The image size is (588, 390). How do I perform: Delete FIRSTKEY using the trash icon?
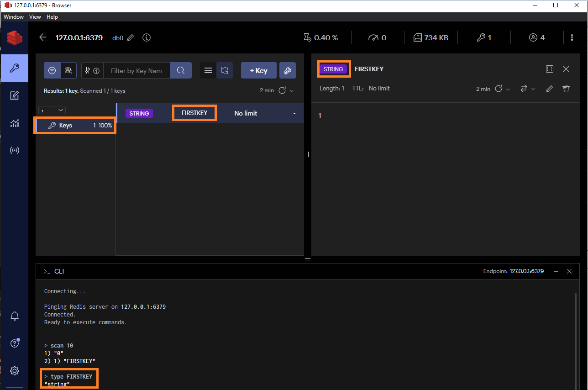coord(566,89)
